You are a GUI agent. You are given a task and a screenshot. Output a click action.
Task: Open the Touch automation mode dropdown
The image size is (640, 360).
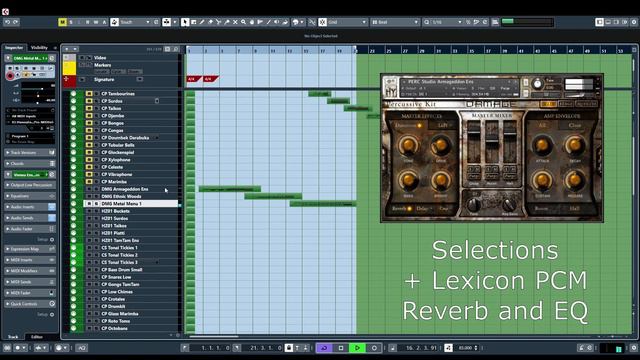[x=134, y=22]
